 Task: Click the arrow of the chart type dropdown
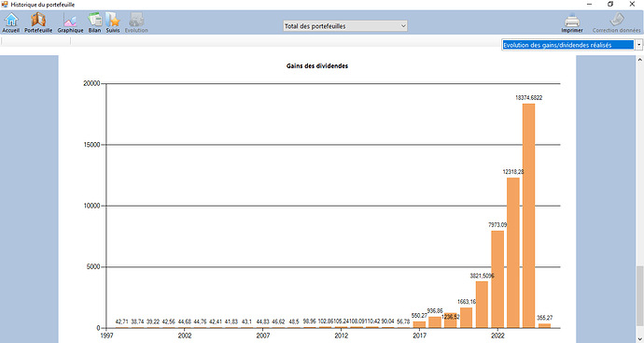coord(639,45)
